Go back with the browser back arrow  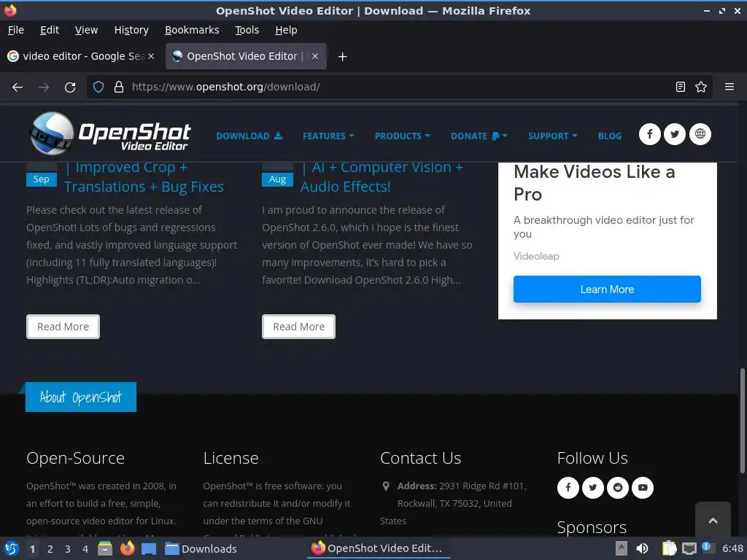point(18,87)
